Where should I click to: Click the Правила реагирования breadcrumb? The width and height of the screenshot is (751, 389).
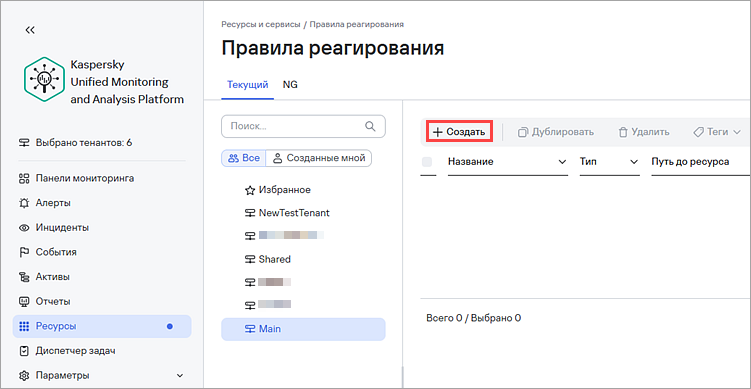(x=357, y=24)
